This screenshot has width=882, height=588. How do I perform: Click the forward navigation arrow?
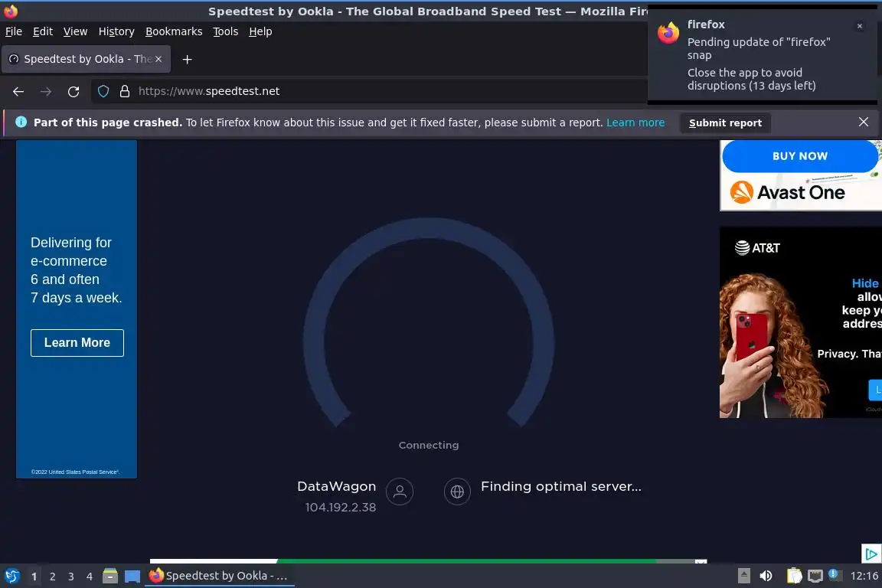46,91
